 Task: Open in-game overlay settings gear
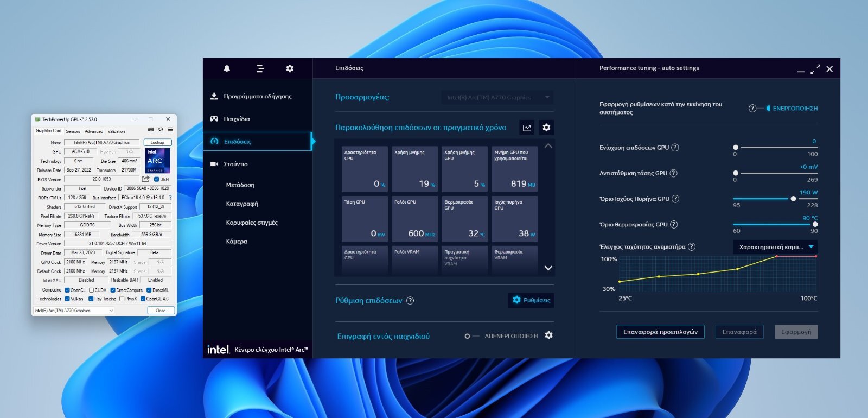click(x=548, y=335)
